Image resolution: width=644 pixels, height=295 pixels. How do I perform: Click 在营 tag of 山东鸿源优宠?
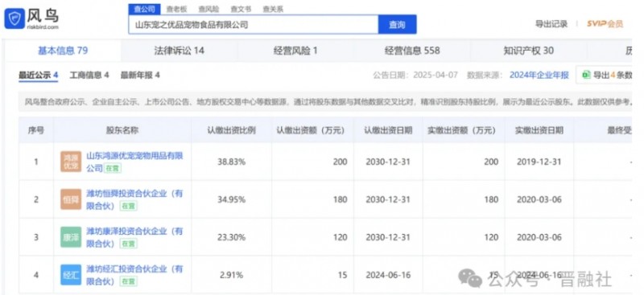[113, 168]
